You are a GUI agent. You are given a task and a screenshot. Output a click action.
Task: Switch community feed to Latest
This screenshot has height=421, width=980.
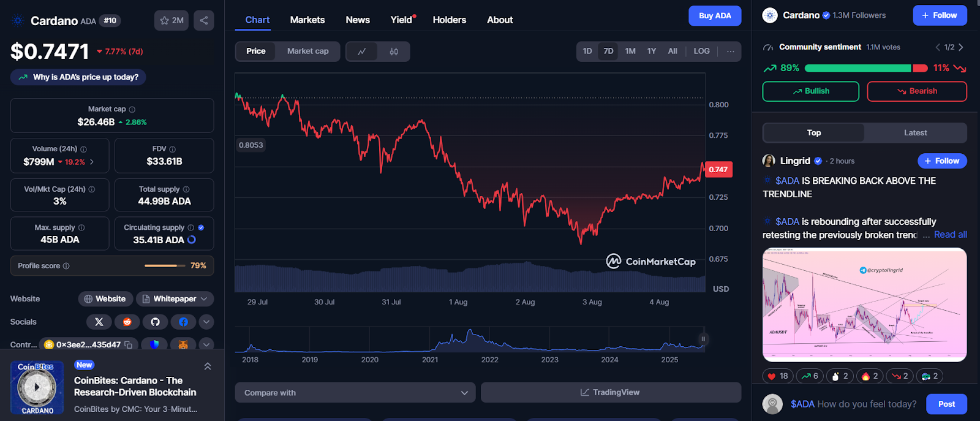click(916, 133)
